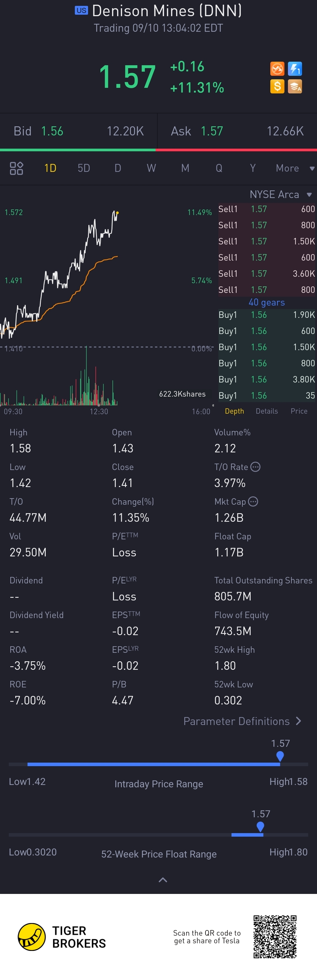Tap the ROE value -7.00%

pos(28,700)
